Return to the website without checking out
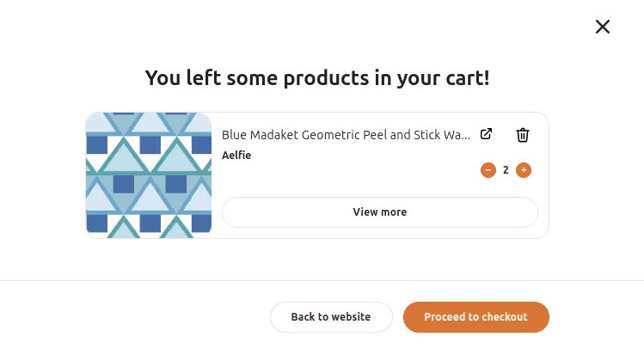 coord(331,317)
